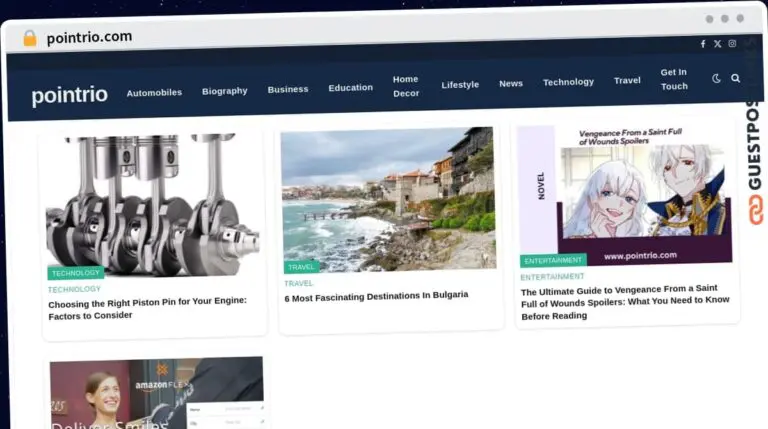This screenshot has height=429, width=768.
Task: Go to the Biography category
Action: 225,91
